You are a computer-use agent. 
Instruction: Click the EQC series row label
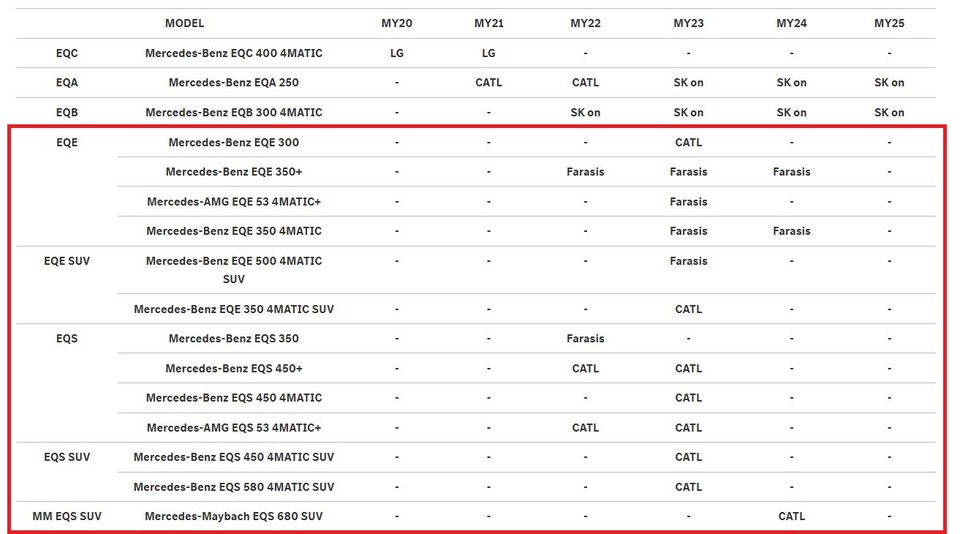click(67, 53)
